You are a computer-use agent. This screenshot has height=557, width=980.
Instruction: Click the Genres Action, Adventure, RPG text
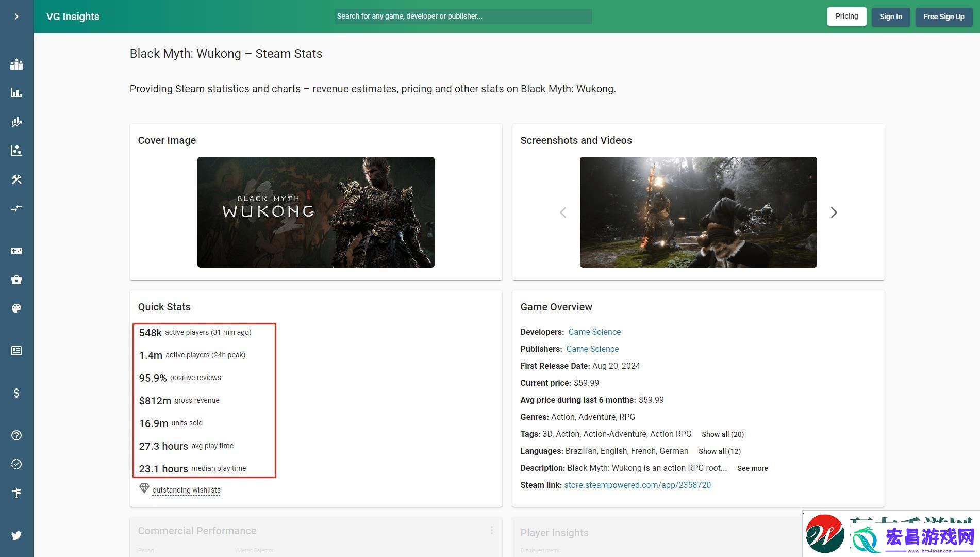tap(577, 417)
